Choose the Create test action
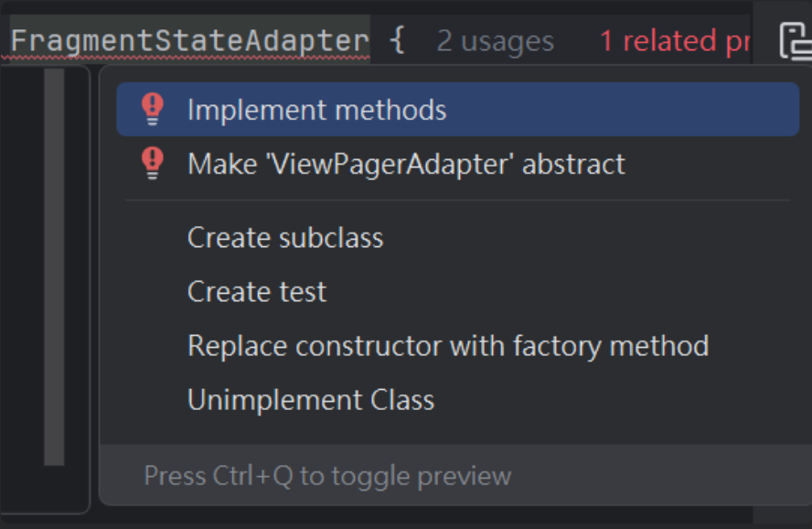 [x=257, y=292]
